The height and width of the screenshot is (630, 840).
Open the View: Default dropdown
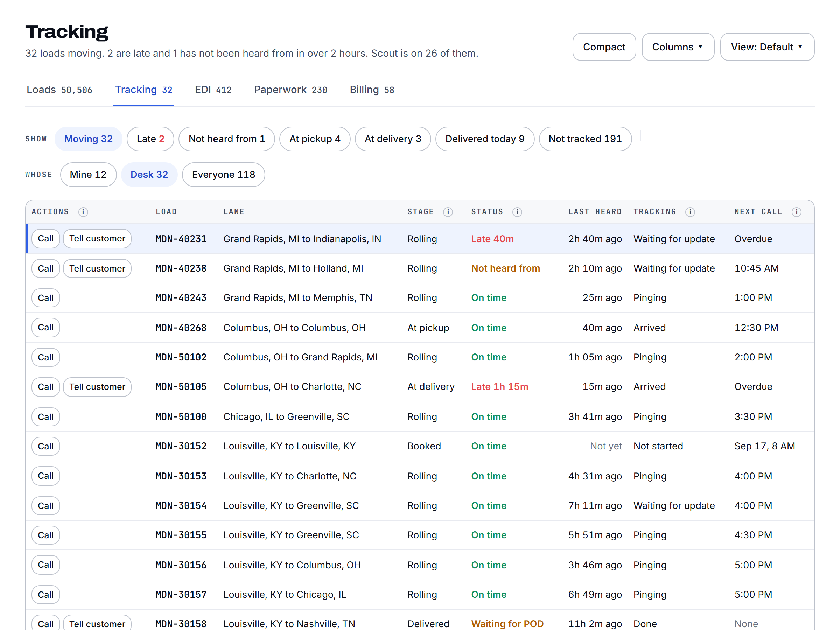tap(767, 47)
